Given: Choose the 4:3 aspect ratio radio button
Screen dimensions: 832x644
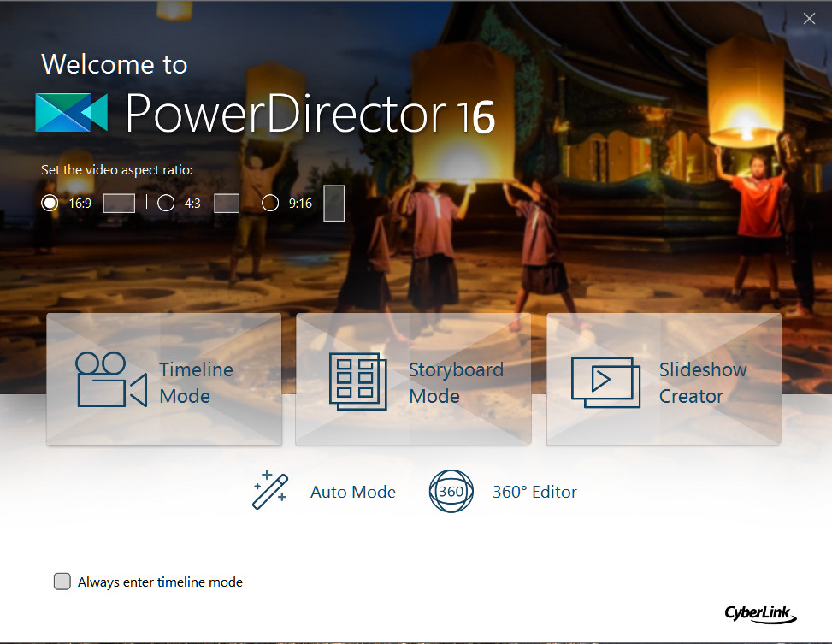Looking at the screenshot, I should pyautogui.click(x=166, y=203).
